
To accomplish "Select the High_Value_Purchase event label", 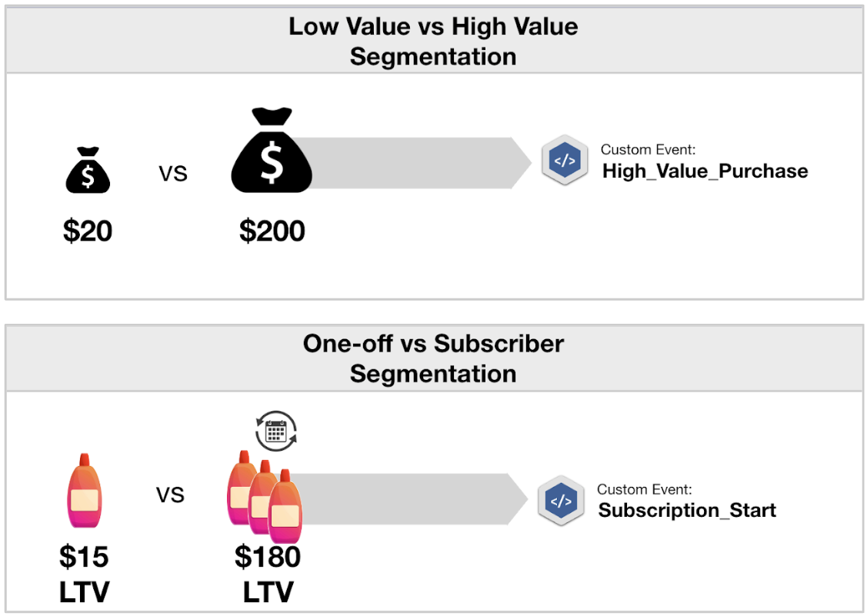I will [x=705, y=171].
